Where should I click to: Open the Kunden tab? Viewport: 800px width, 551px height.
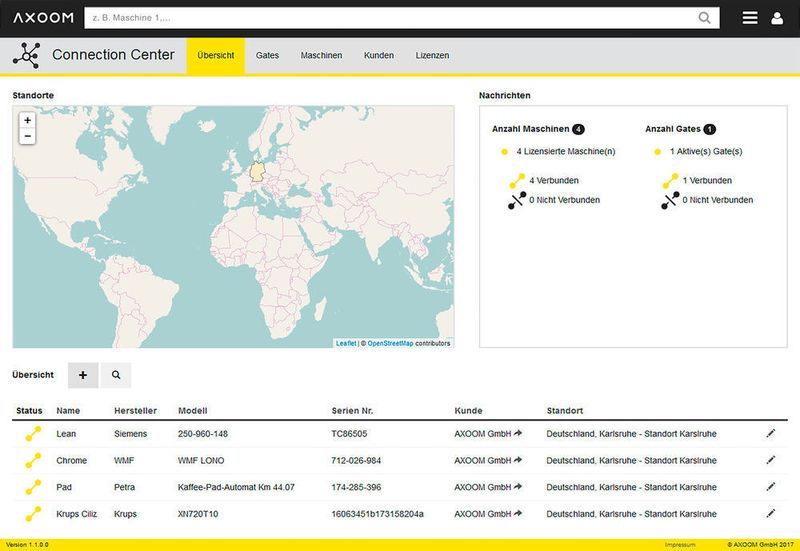pyautogui.click(x=379, y=56)
